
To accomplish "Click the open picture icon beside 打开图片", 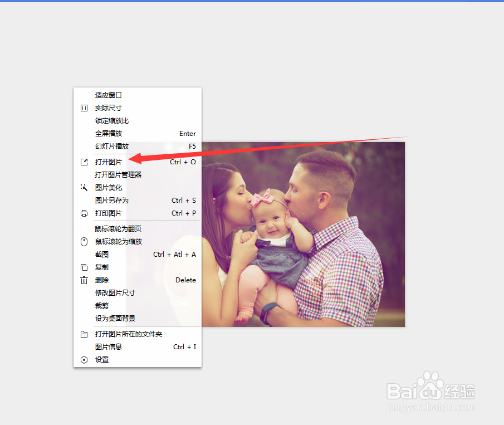I will click(84, 162).
